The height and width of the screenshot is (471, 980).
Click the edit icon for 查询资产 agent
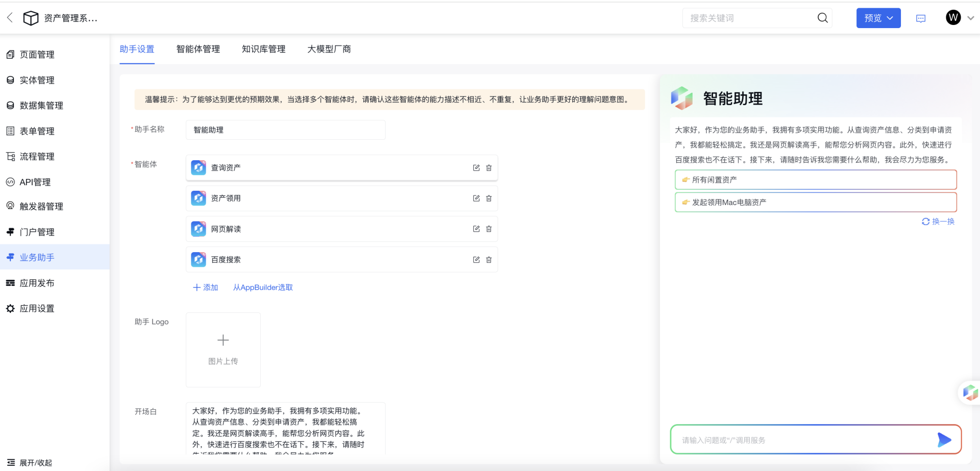476,168
